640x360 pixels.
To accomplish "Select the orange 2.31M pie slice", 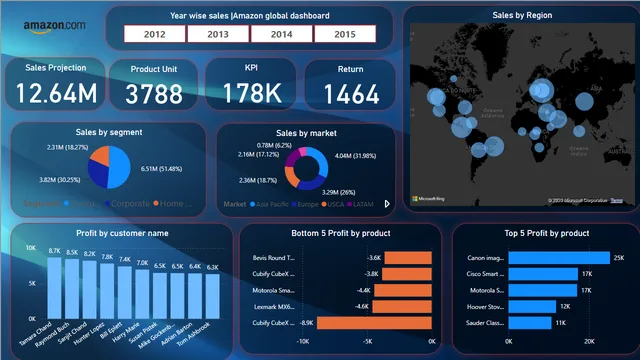I will (x=101, y=155).
